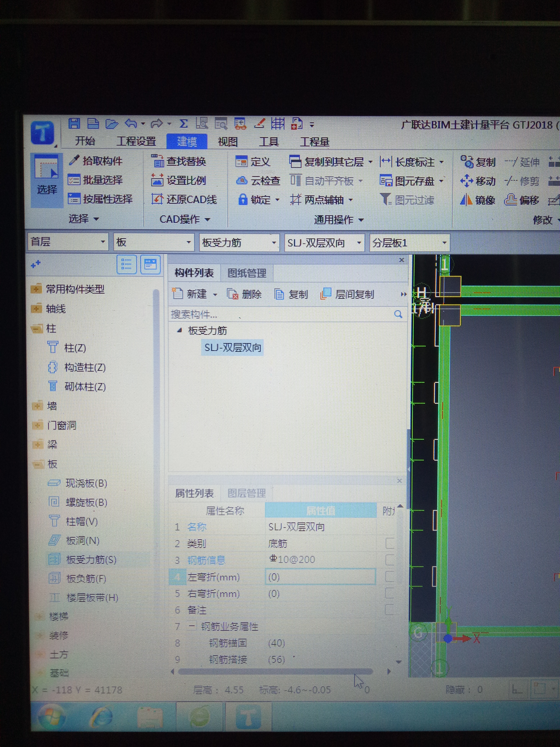
Task: Click 删除 delete component icon
Action: click(244, 294)
